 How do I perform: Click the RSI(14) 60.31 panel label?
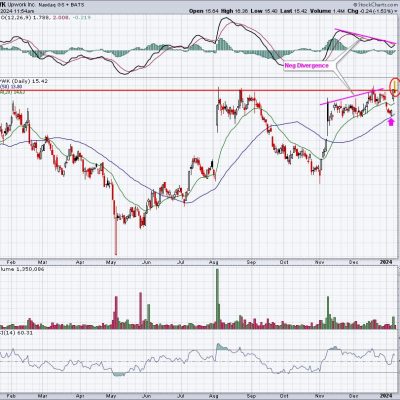[16, 333]
